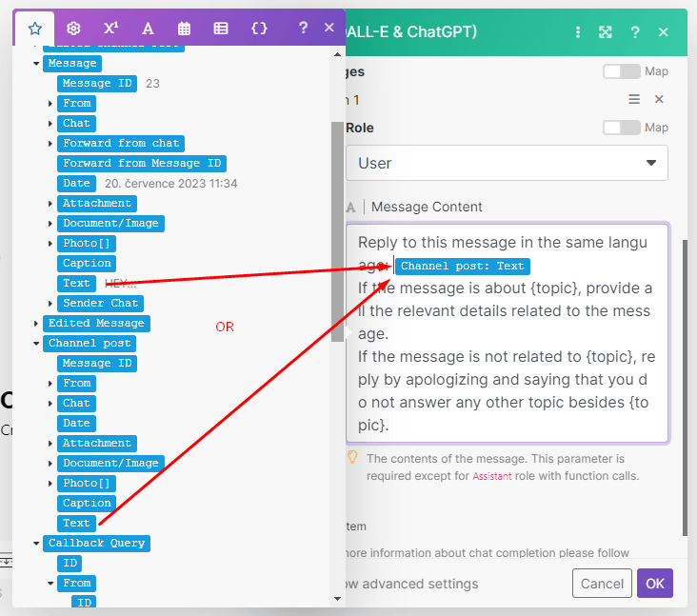
Task: Expand the module dialog to full screen
Action: coord(605,32)
